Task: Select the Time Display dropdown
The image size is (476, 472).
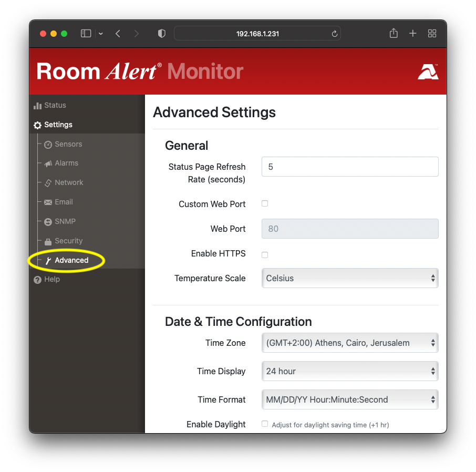Action: click(349, 371)
